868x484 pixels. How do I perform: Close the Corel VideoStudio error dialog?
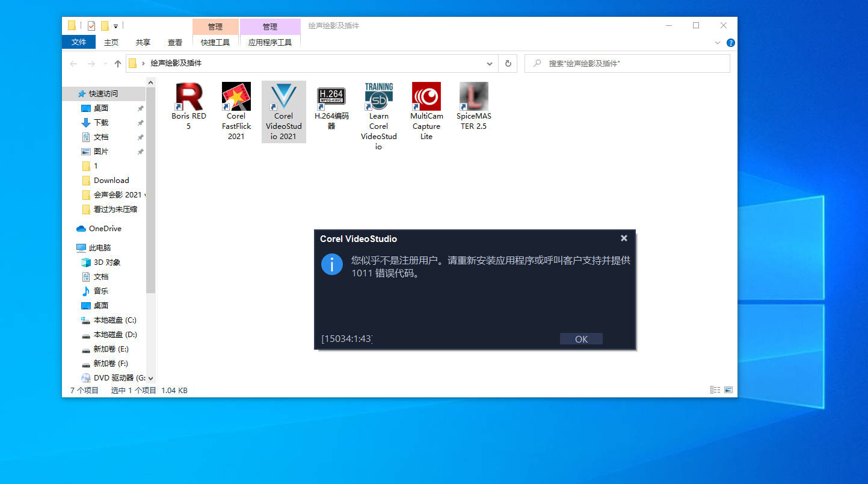coord(624,238)
